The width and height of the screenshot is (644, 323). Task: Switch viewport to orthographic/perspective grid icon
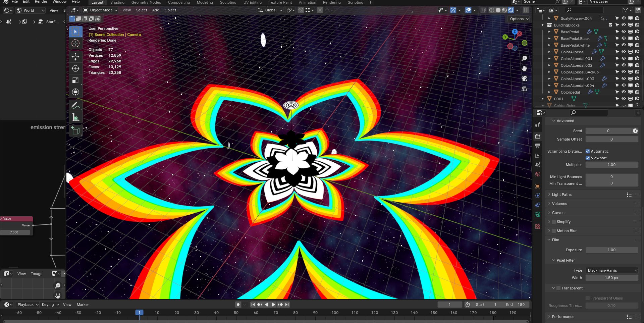point(524,89)
